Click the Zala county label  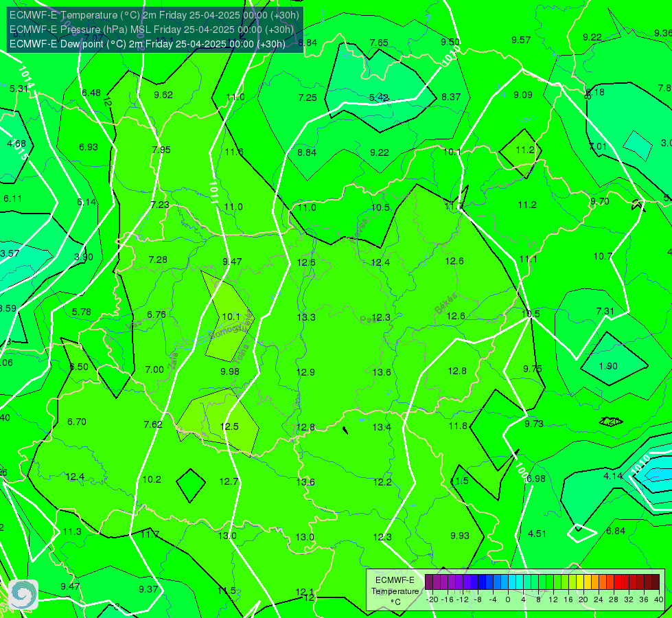pos(173,361)
